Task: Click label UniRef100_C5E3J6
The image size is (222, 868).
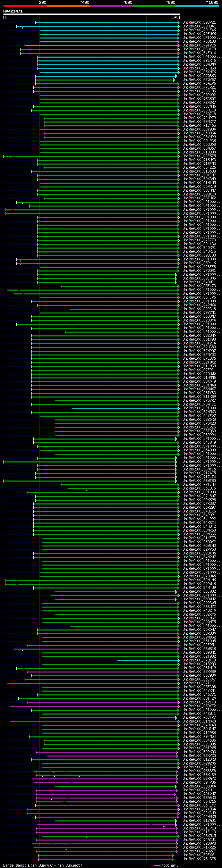Action: pyautogui.click(x=199, y=489)
